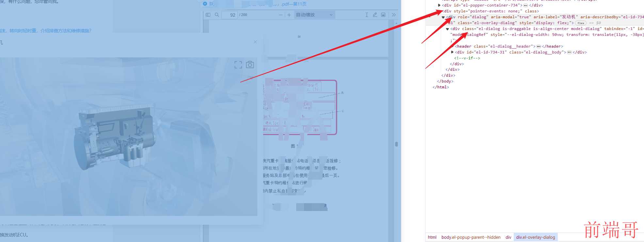Collapse the role="dialog" div node

tap(443, 17)
